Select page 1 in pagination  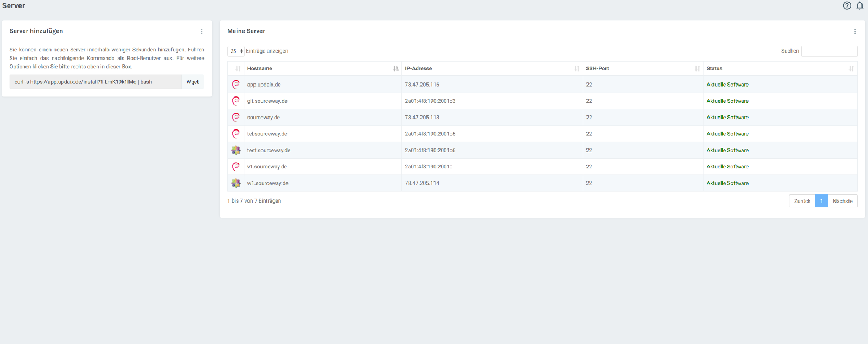pos(821,201)
